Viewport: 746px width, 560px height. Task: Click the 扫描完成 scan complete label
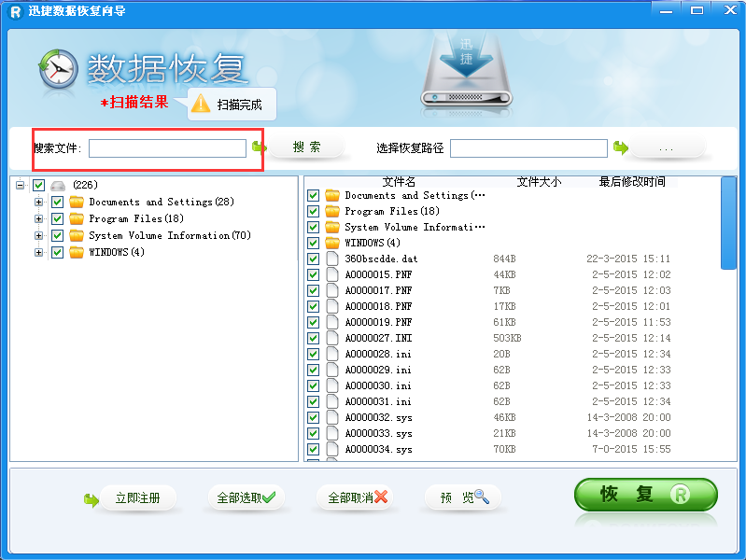[239, 105]
